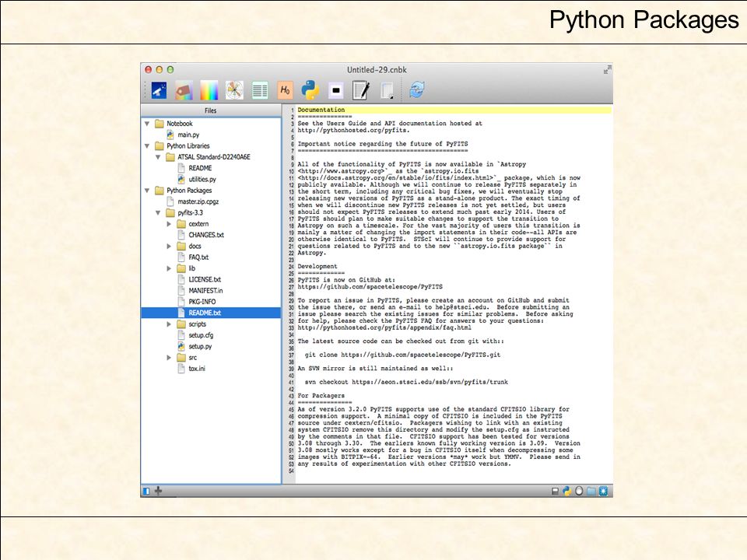747x560 pixels.
Task: Click the blue refresh arrows icon
Action: point(417,89)
